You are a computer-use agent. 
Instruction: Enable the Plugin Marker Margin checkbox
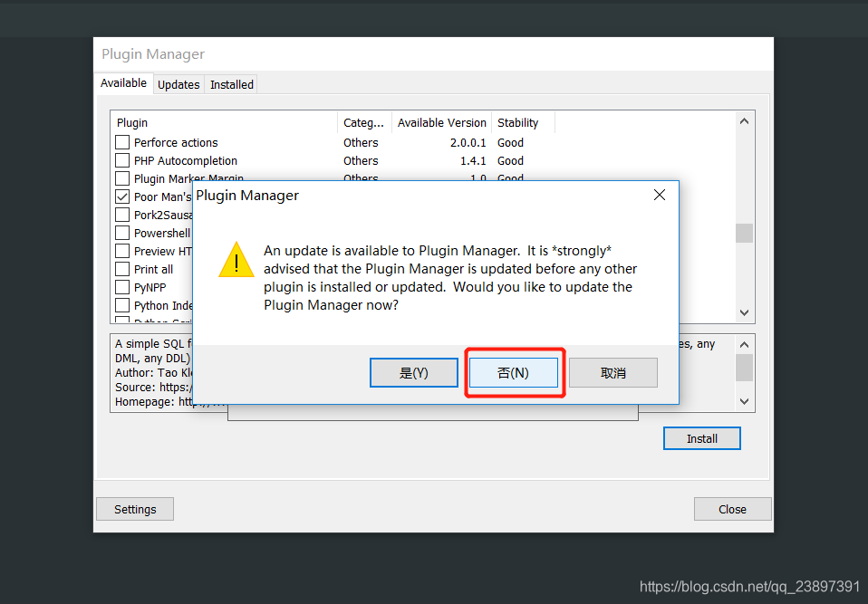pos(122,178)
